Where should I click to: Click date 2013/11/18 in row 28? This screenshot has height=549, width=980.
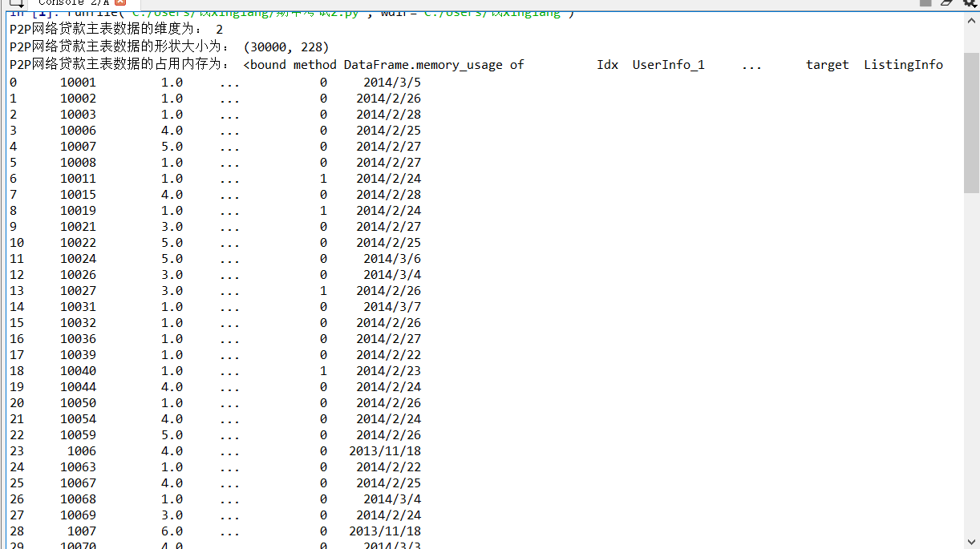385,531
